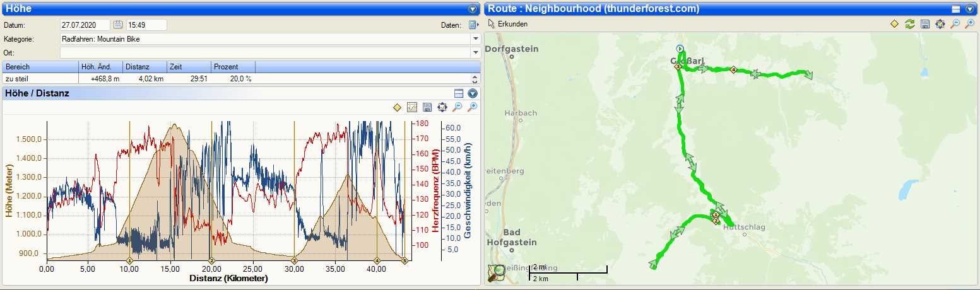Expand the Kategorie dropdown

click(476, 39)
